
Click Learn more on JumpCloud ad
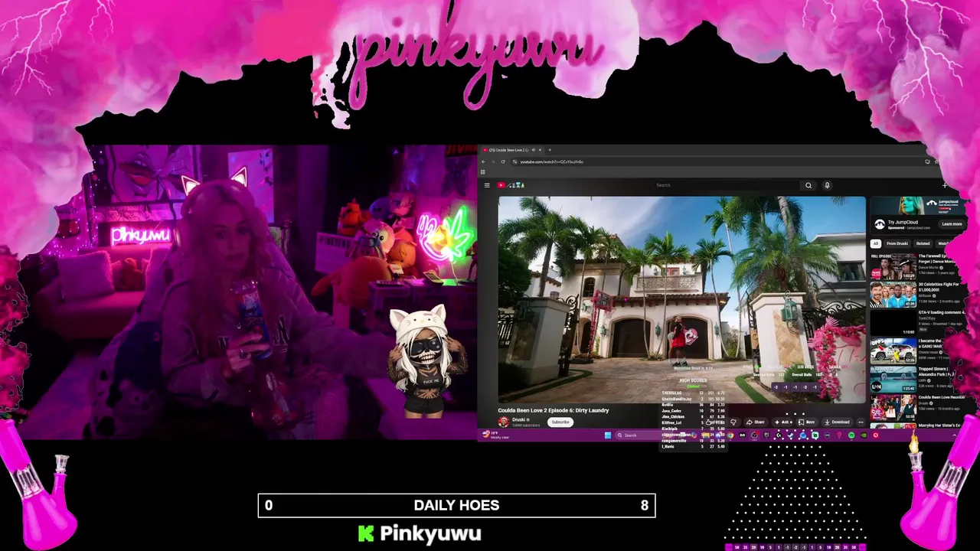coord(952,224)
